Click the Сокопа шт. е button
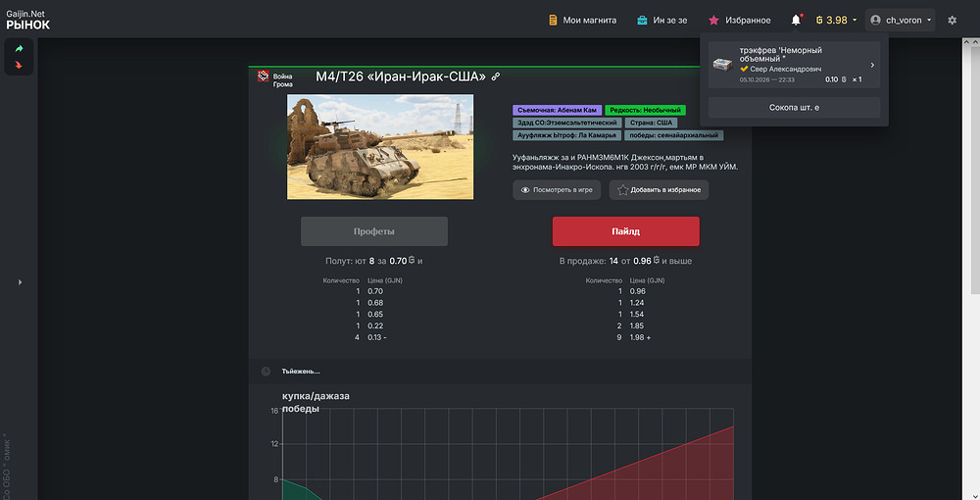This screenshot has width=980, height=500. pos(794,108)
